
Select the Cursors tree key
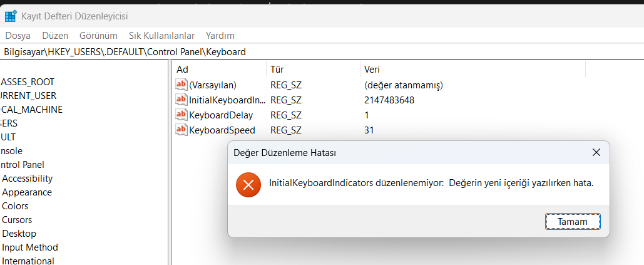[x=17, y=220]
